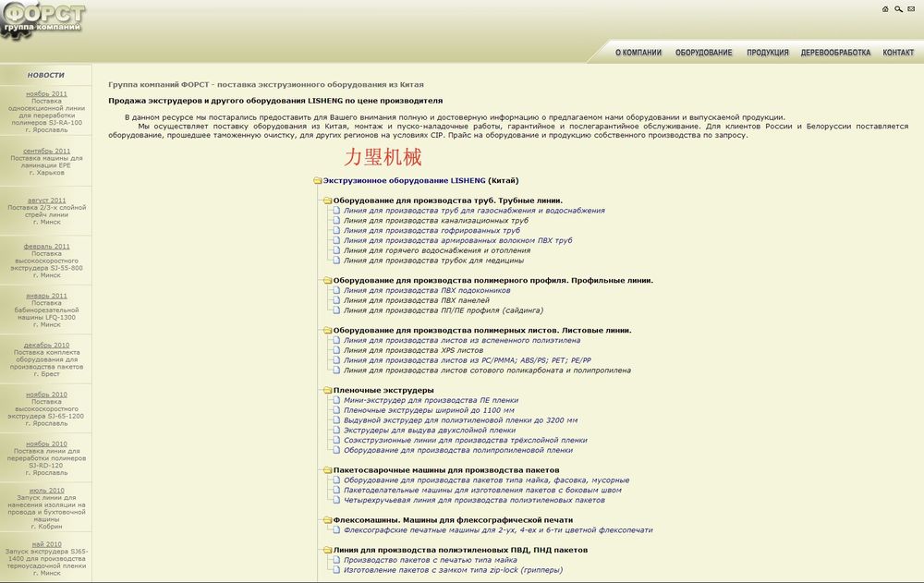This screenshot has width=924, height=583.
Task: Click page icon beside ПВХ подоконников line
Action: [336, 291]
